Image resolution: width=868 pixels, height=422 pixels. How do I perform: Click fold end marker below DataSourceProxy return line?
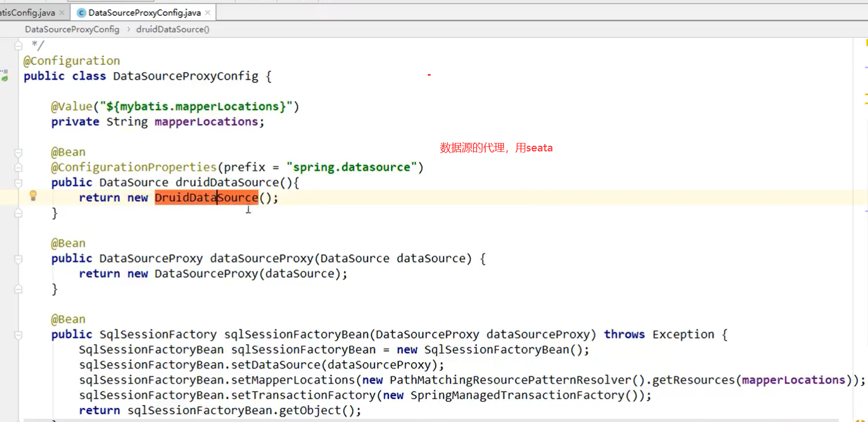coord(19,289)
